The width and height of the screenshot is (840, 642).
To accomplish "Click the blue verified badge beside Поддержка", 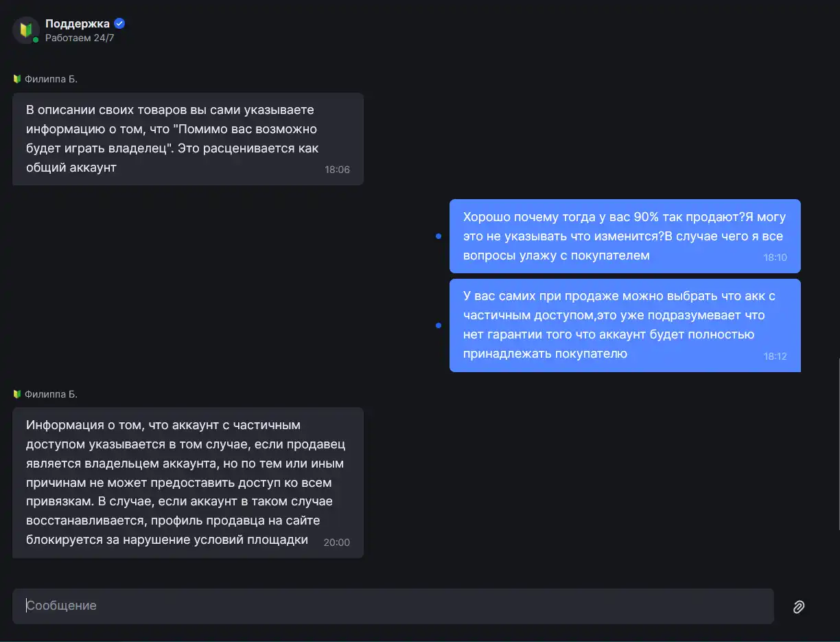I will coord(119,23).
